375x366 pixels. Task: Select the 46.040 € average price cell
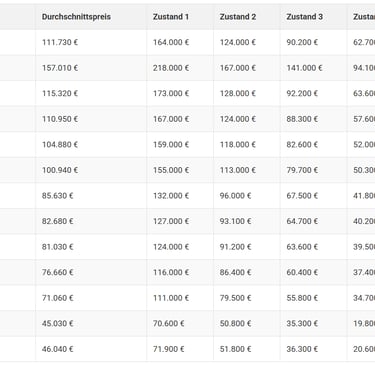click(x=58, y=349)
